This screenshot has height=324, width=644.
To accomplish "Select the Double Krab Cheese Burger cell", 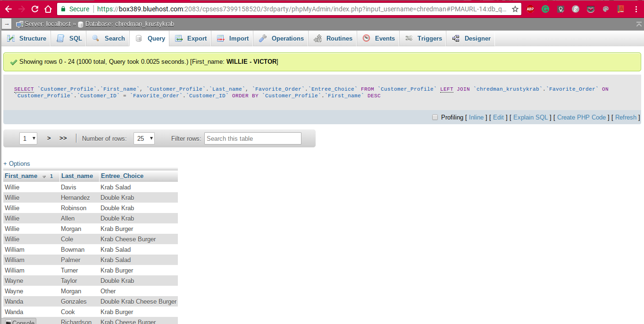I will pyautogui.click(x=139, y=302).
